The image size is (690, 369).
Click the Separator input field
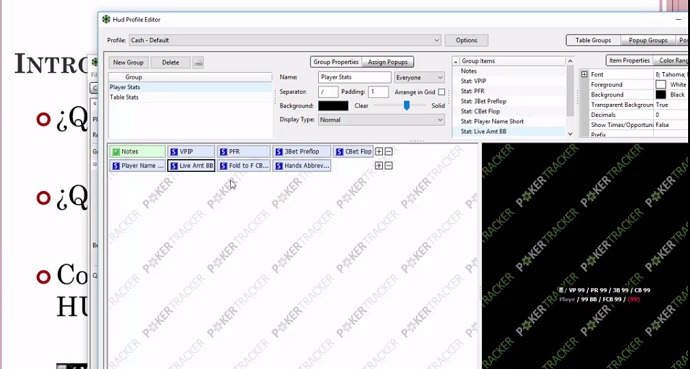click(328, 92)
